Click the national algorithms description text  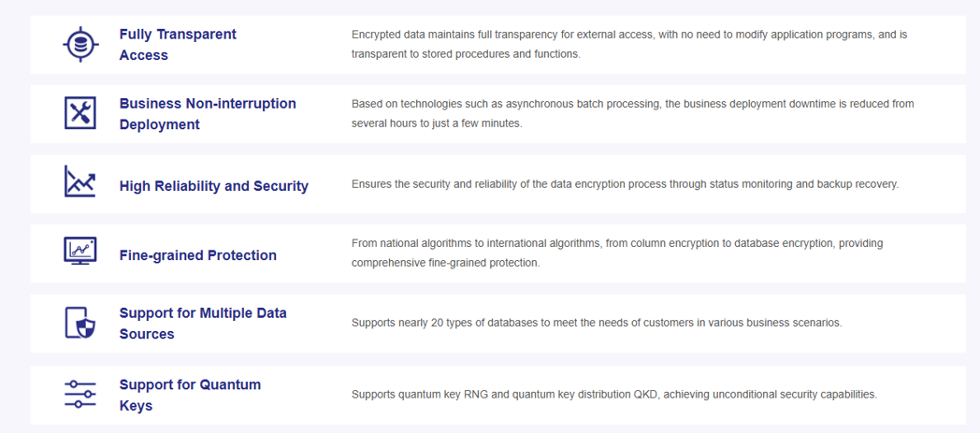pyautogui.click(x=616, y=243)
